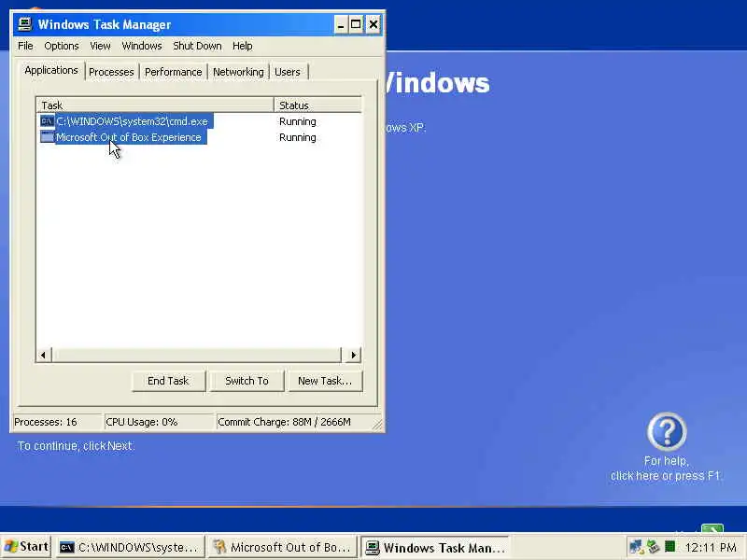Viewport: 747px width, 560px height.
Task: Open the Help menu
Action: pyautogui.click(x=243, y=46)
